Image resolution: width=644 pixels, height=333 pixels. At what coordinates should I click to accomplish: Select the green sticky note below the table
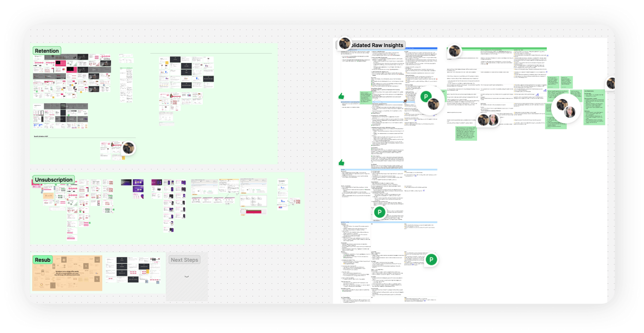click(x=466, y=134)
